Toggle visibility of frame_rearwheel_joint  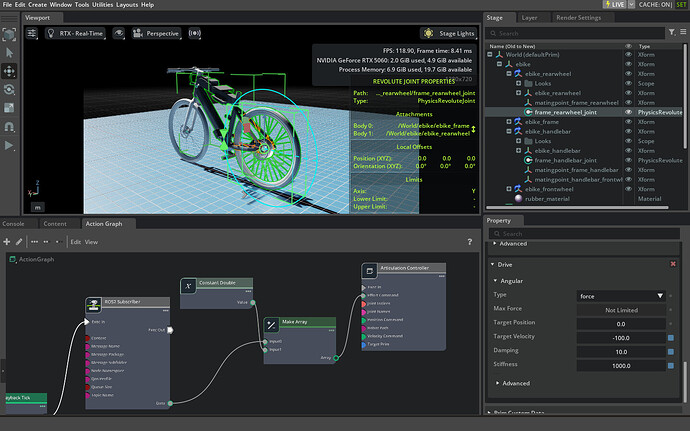(x=629, y=112)
